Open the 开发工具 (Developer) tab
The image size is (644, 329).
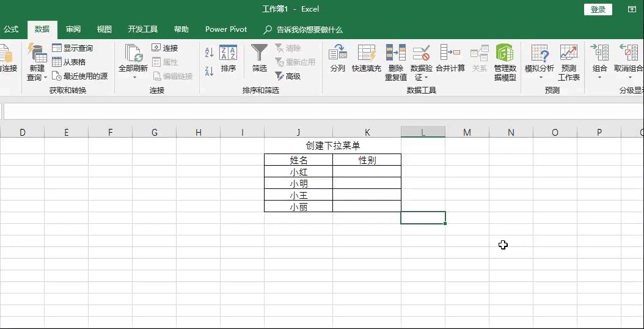(143, 29)
